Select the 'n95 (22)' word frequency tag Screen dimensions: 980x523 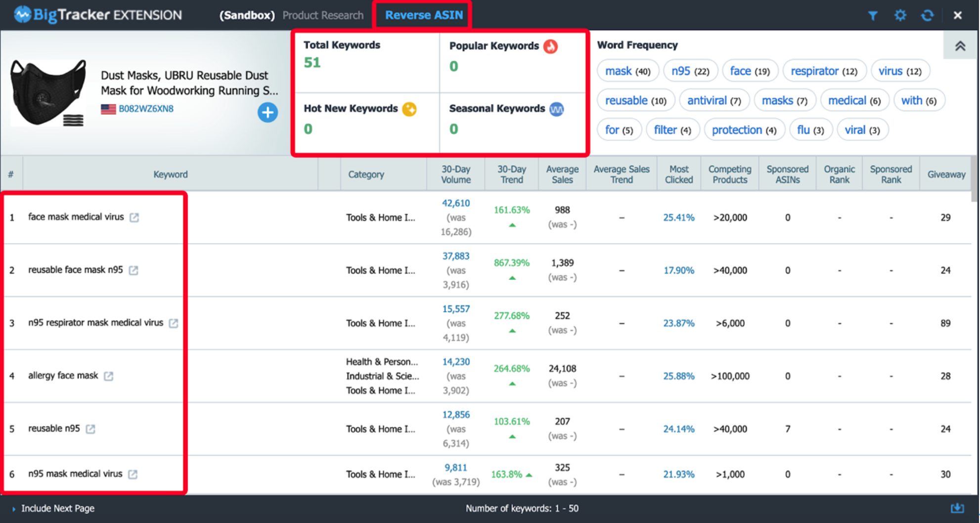tap(690, 71)
